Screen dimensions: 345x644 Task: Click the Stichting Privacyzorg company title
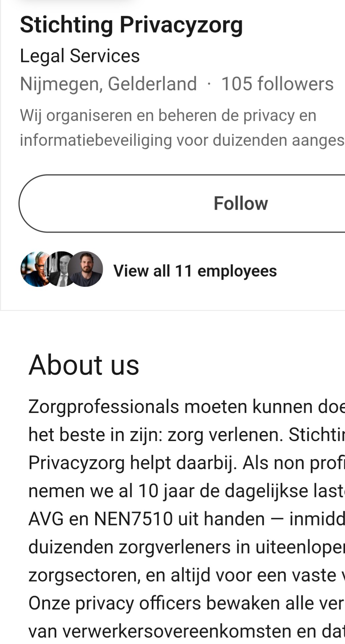tap(131, 25)
